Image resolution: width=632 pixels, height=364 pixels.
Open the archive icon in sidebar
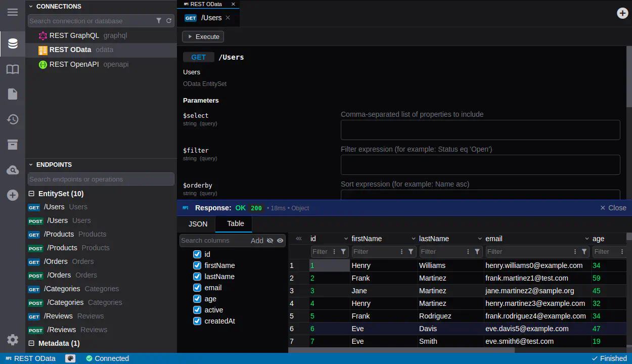coord(13,145)
